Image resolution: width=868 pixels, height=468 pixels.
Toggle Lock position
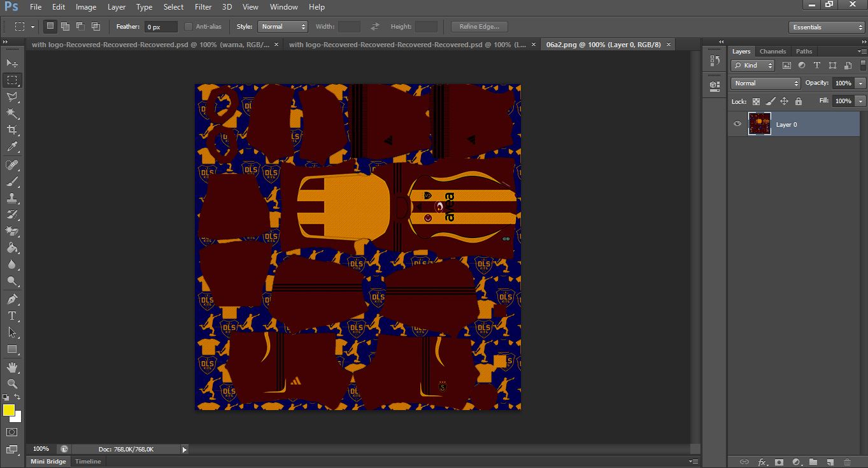(784, 101)
